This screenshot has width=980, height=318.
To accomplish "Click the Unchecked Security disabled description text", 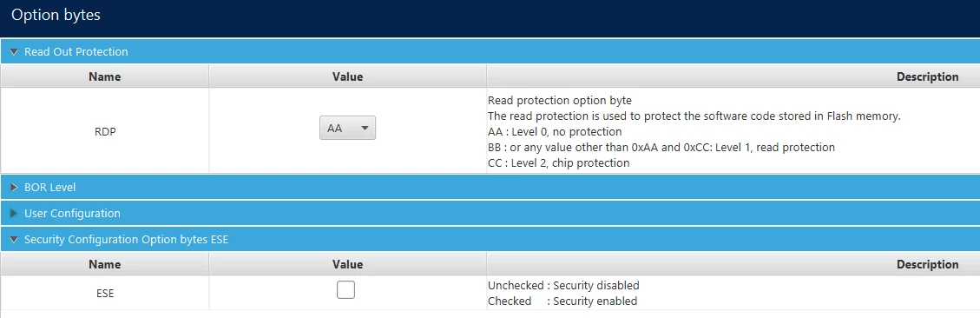I will point(563,286).
